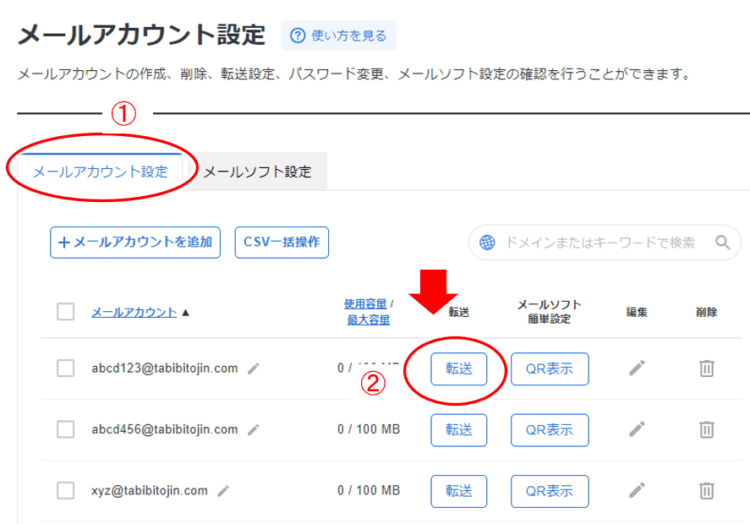Switch to the メールアカウント設定 tab
This screenshot has height=524, width=750.
click(100, 172)
